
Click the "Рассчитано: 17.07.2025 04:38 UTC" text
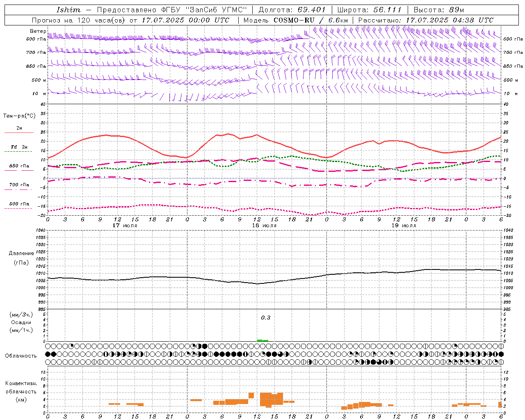(426, 20)
